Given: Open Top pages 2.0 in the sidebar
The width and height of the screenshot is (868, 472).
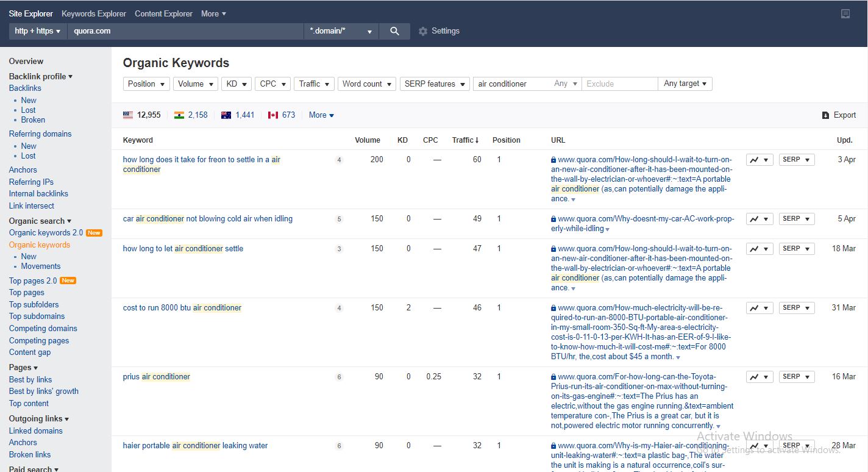Looking at the screenshot, I should tap(33, 281).
